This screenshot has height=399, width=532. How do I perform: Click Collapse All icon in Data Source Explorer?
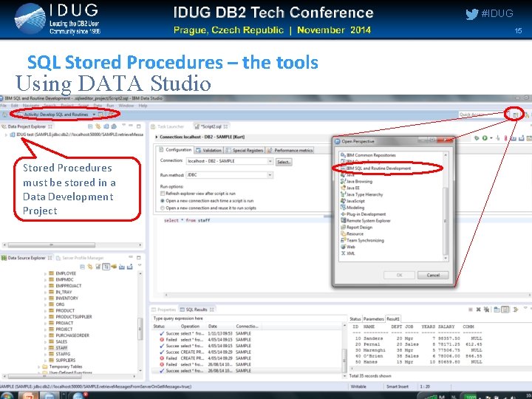tap(82, 267)
